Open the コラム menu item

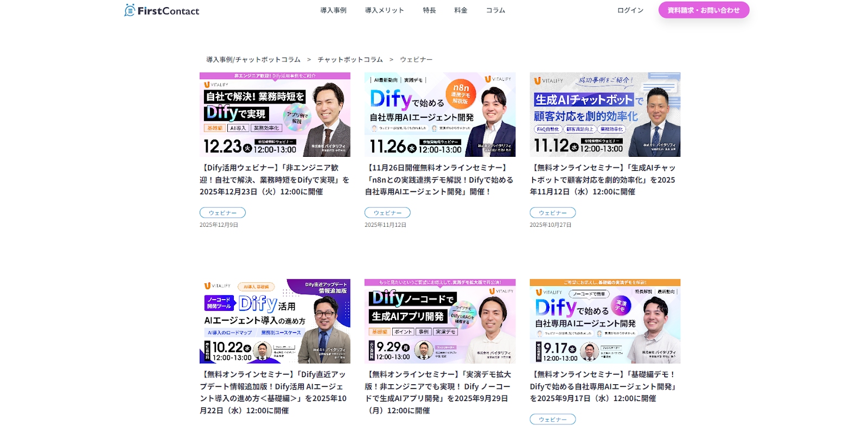(495, 10)
